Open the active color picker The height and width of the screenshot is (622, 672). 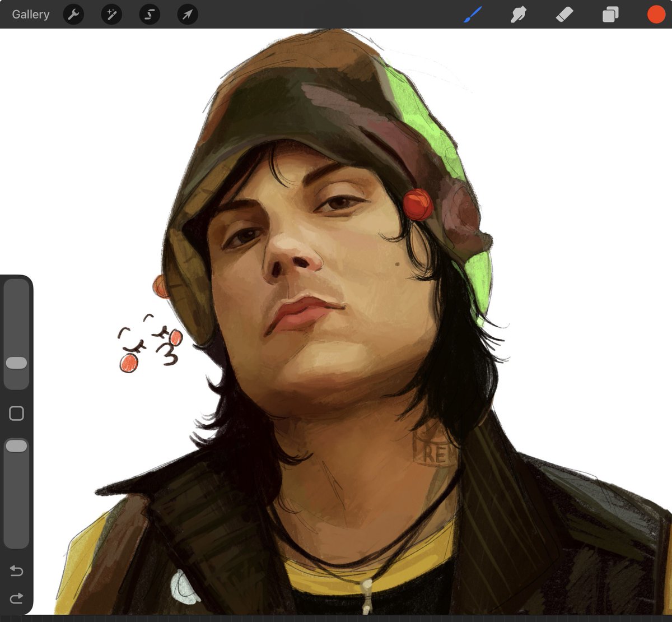(x=656, y=15)
